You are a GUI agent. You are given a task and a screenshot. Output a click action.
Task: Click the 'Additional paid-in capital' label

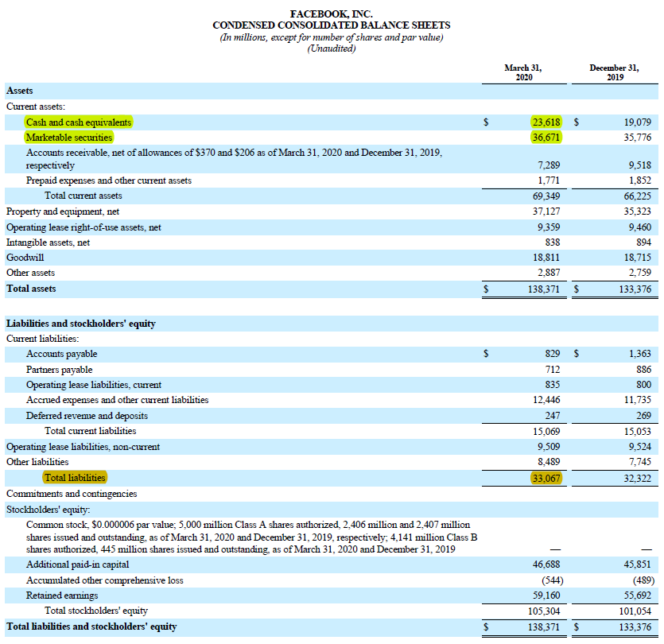pyautogui.click(x=77, y=564)
